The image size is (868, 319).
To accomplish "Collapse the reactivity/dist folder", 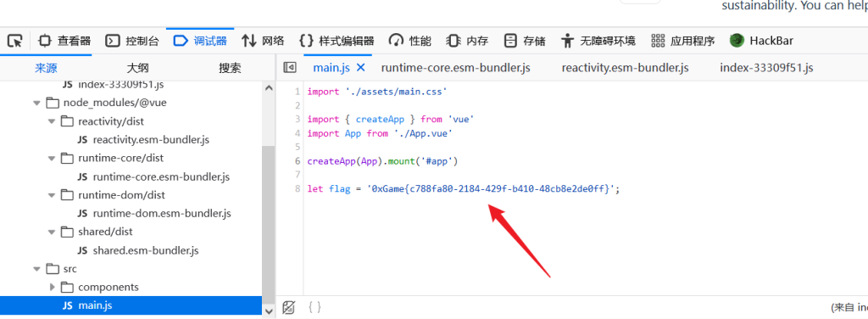I will click(52, 121).
